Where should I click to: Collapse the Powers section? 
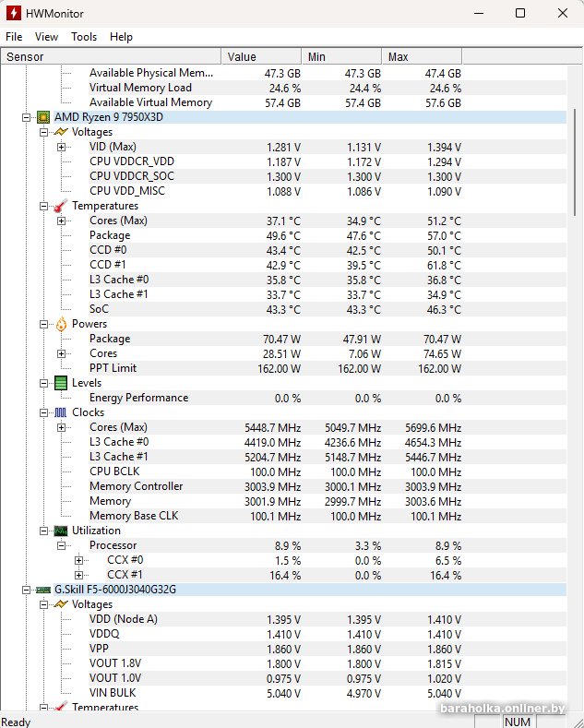pos(44,324)
